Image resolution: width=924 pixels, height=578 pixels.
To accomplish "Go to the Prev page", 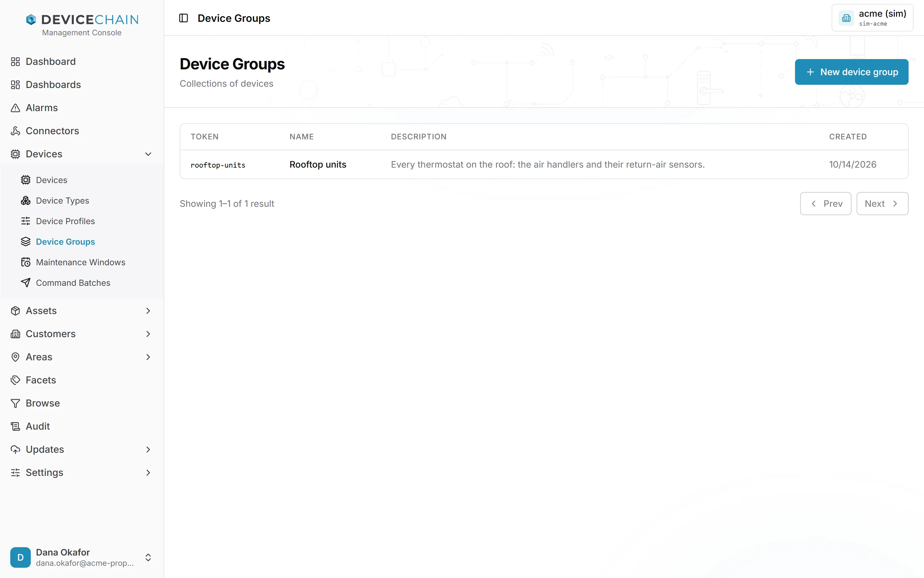I will pyautogui.click(x=826, y=204).
